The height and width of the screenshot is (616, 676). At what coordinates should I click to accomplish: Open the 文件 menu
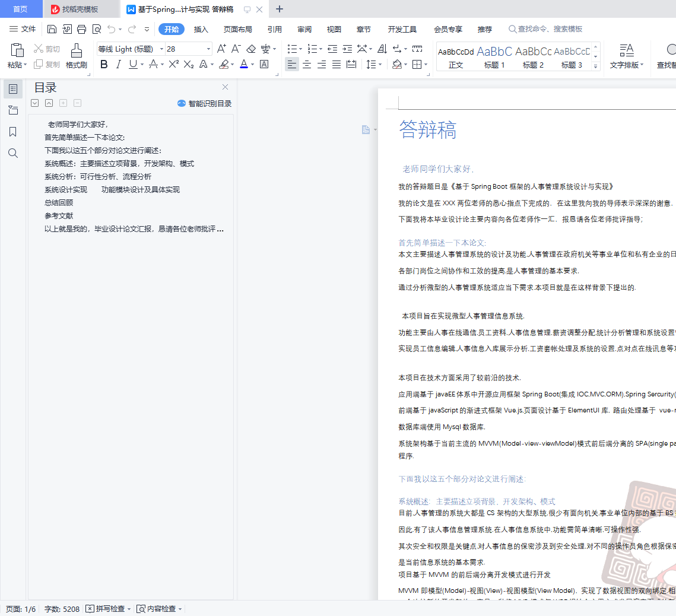pyautogui.click(x=23, y=29)
